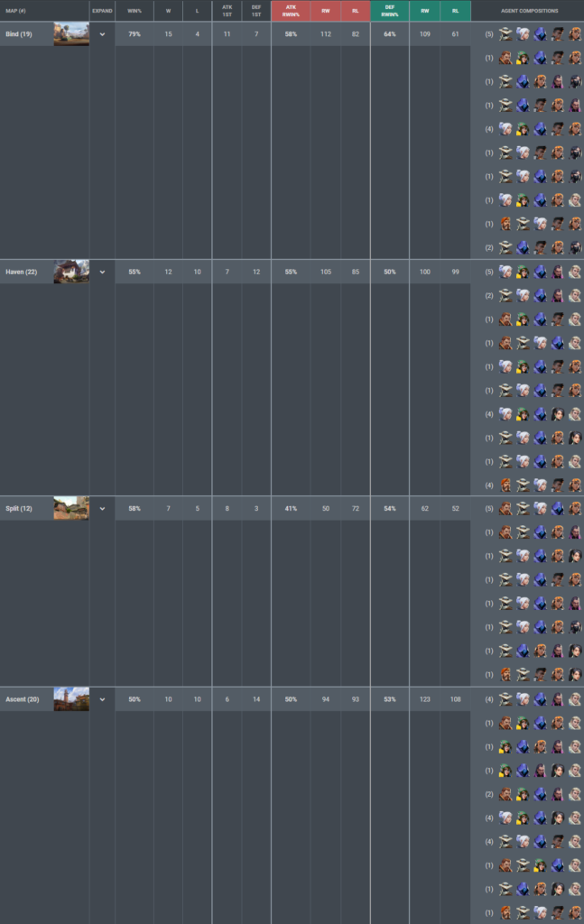Click Cypher in Bind's top (5) composition
The image size is (584, 924).
click(x=506, y=34)
